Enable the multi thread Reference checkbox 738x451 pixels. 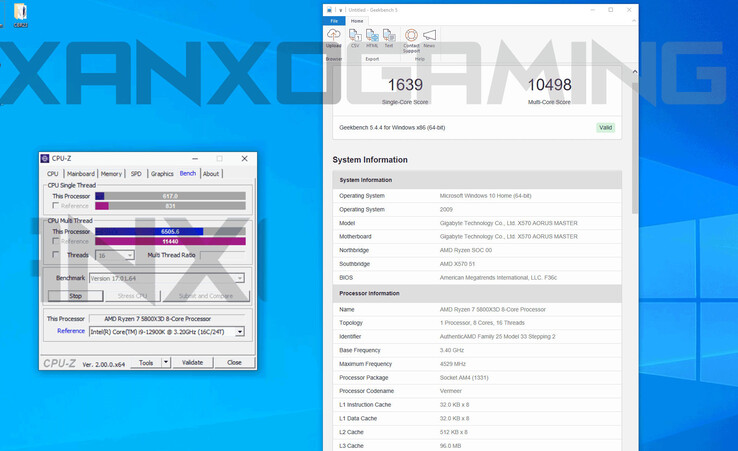tap(55, 241)
